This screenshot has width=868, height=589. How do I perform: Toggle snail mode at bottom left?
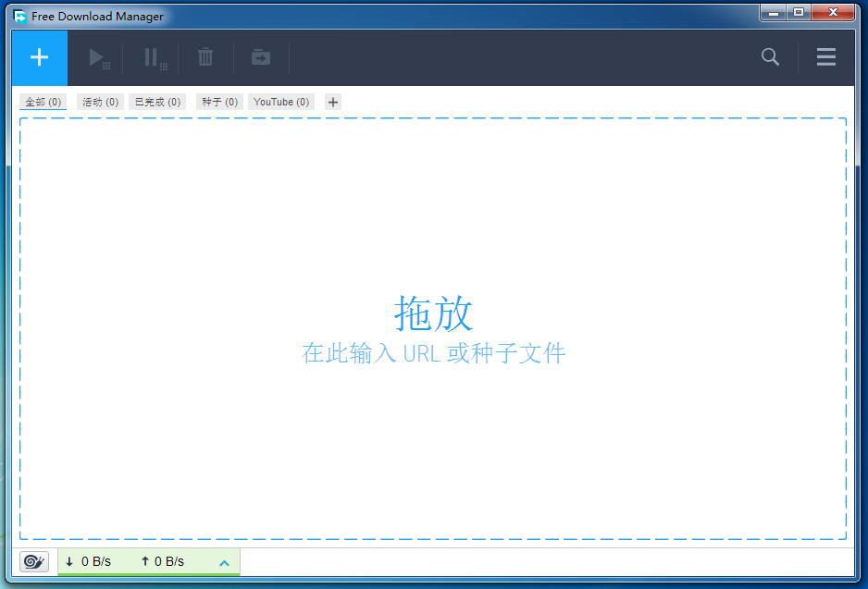coord(34,561)
